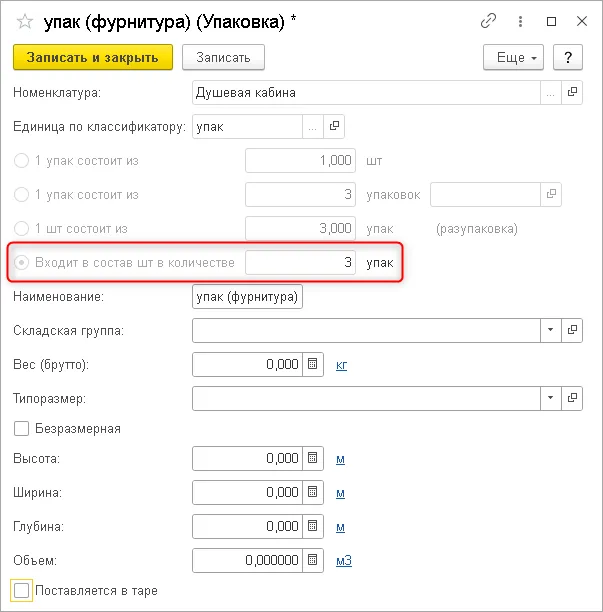Screen dimensions: 603x612
Task: Open calculator for Ширина
Action: 313,492
